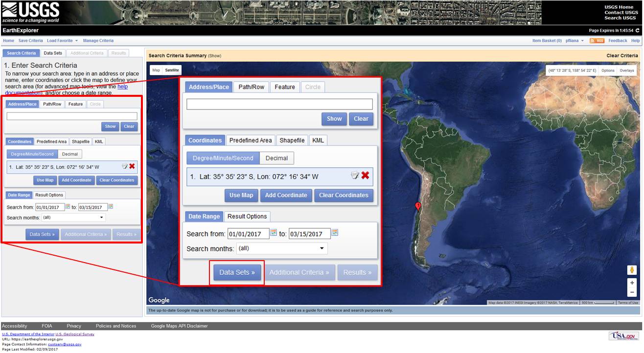Viewport: 644px width, 353px height.
Task: Click the Clear Criteria link
Action: [622, 56]
